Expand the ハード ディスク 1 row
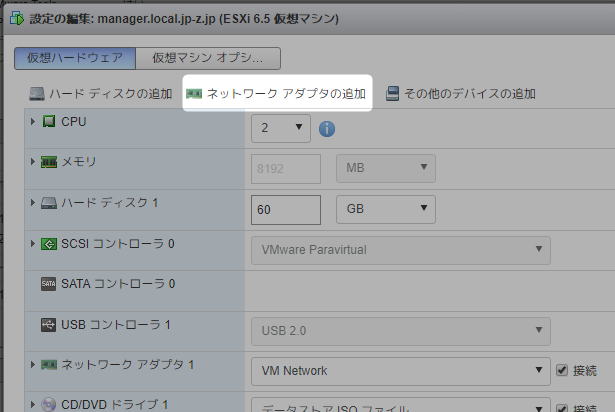615x412 pixels. pos(33,202)
